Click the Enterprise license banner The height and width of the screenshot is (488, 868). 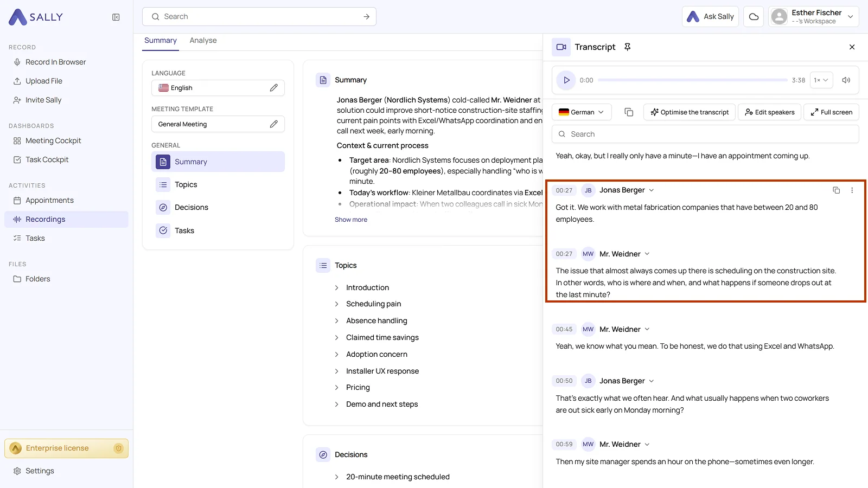point(66,448)
